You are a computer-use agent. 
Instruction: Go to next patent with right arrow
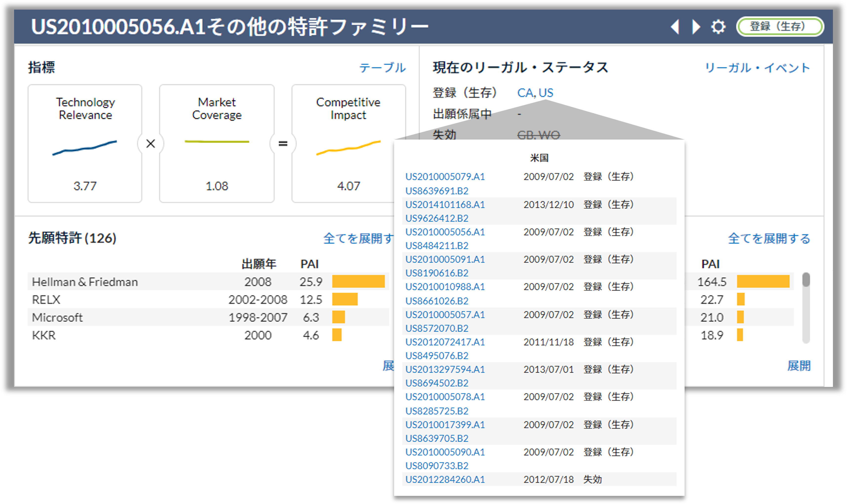pos(696,26)
